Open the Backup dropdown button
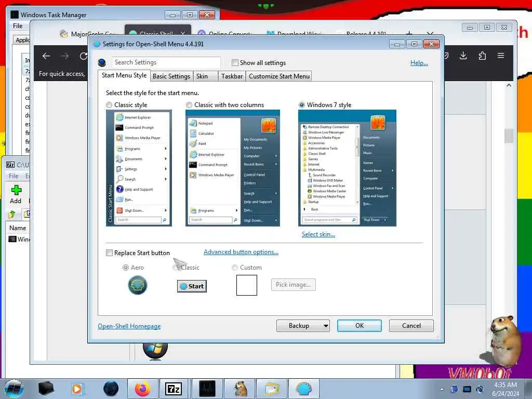532x399 pixels. coord(303,326)
